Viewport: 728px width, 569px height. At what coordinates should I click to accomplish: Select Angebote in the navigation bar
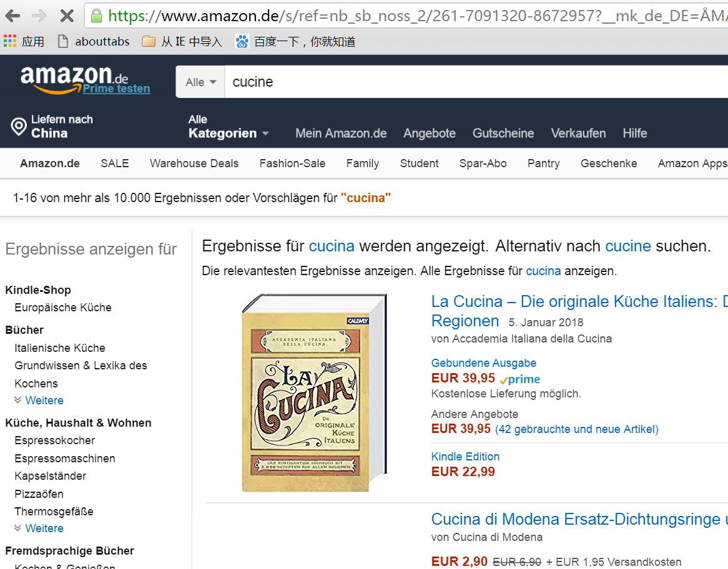click(430, 133)
